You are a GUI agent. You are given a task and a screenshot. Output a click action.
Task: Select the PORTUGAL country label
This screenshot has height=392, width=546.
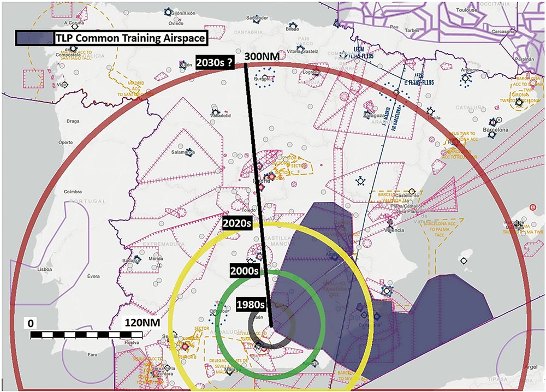pos(87,201)
